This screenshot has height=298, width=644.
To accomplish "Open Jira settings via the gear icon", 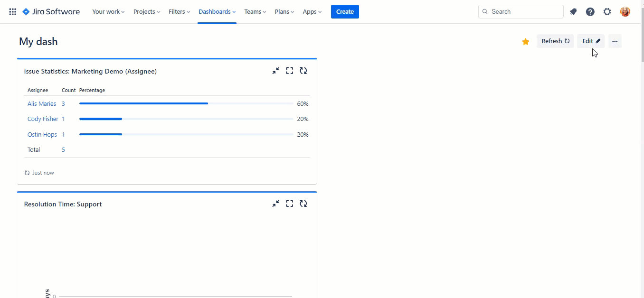I will point(607,11).
